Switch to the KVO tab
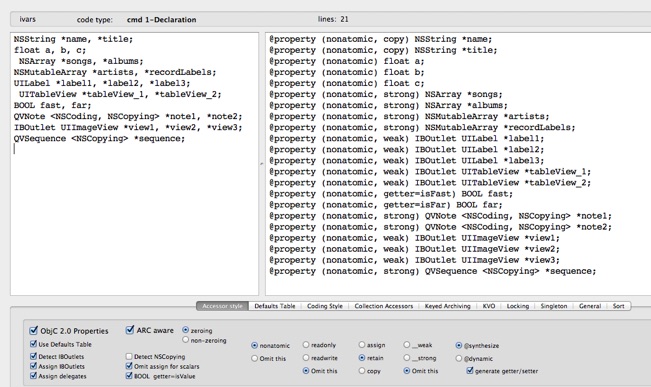This screenshot has height=387, width=651. (x=489, y=306)
